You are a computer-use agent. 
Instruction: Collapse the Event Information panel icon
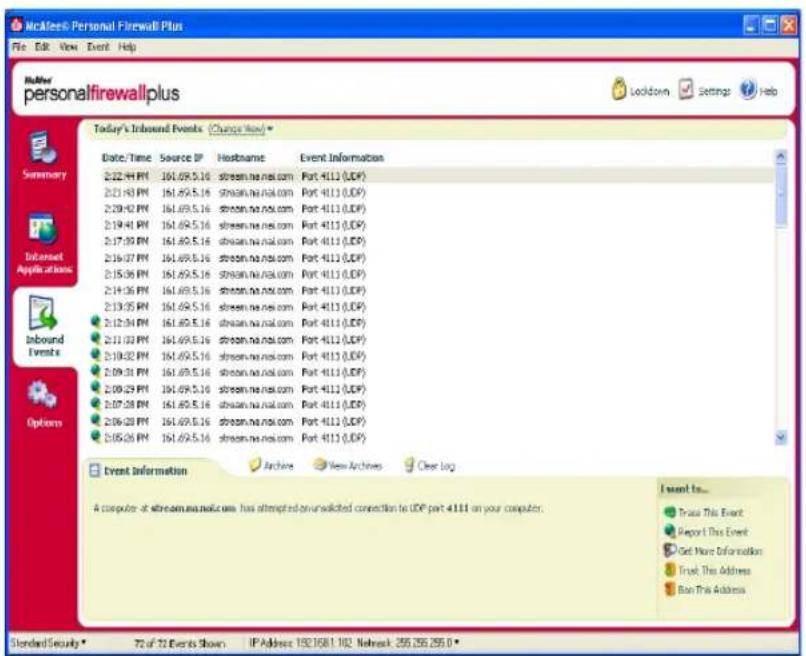pyautogui.click(x=95, y=470)
